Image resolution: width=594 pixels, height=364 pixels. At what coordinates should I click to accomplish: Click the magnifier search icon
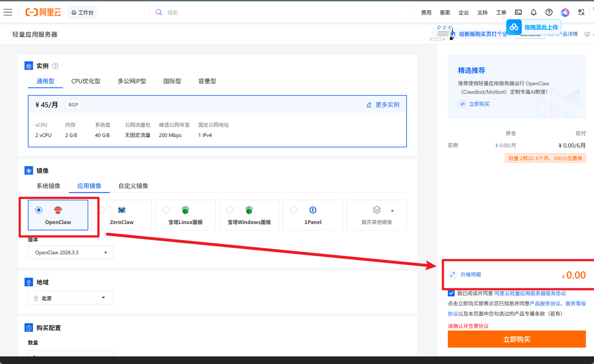pyautogui.click(x=159, y=13)
